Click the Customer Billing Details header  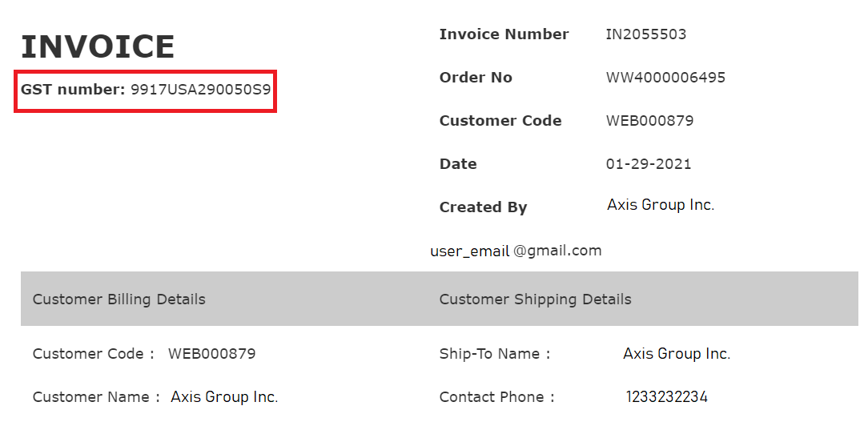pyautogui.click(x=119, y=299)
